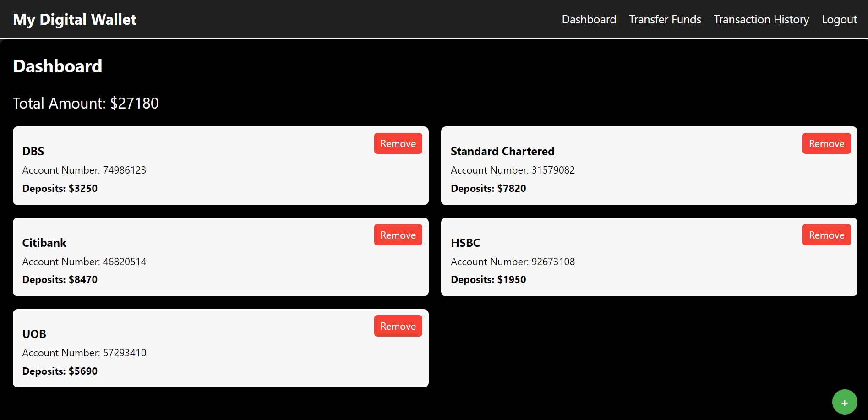This screenshot has height=420, width=868.
Task: Remove the HSBC account
Action: click(826, 235)
